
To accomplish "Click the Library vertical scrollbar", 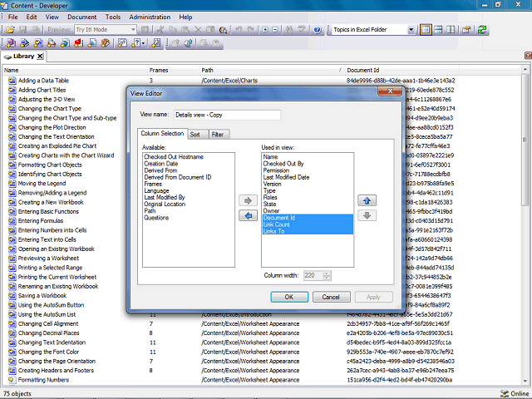I will 525,224.
